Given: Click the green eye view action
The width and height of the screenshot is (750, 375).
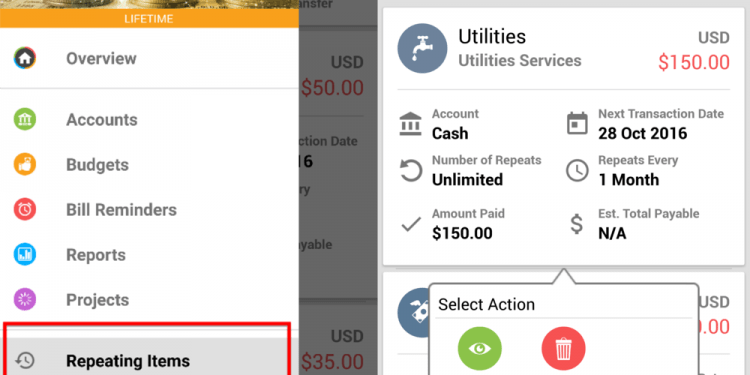Looking at the screenshot, I should 480,349.
